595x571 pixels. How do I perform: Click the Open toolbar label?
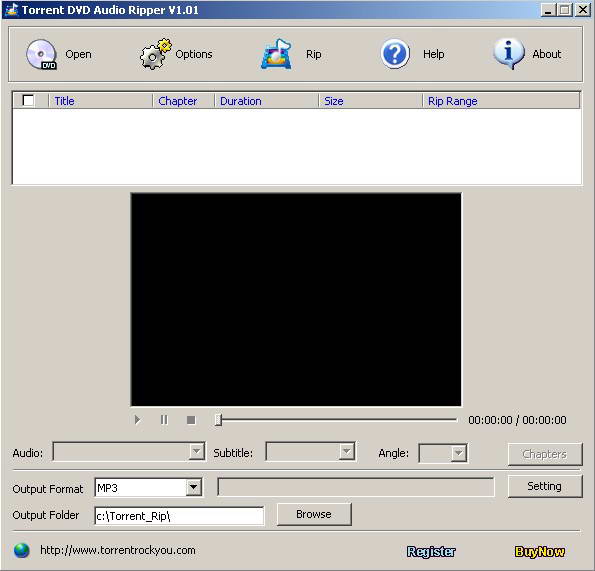click(78, 54)
